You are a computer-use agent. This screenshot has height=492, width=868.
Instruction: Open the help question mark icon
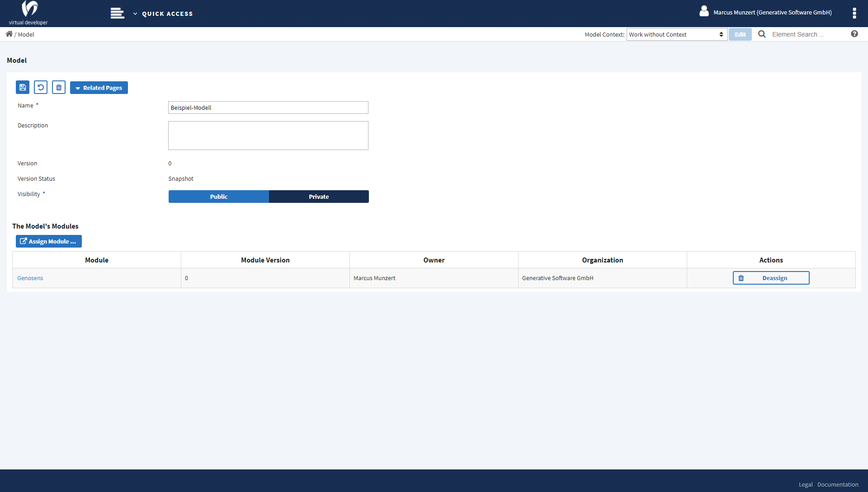pyautogui.click(x=854, y=34)
